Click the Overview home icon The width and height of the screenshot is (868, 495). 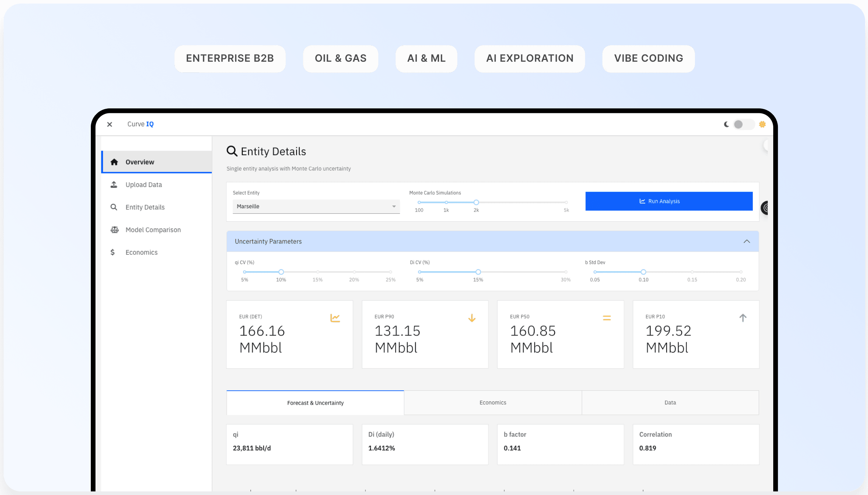point(114,162)
